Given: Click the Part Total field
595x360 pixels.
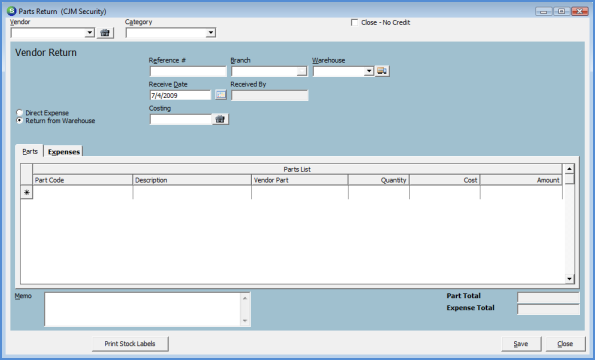Looking at the screenshot, I should (548, 297).
